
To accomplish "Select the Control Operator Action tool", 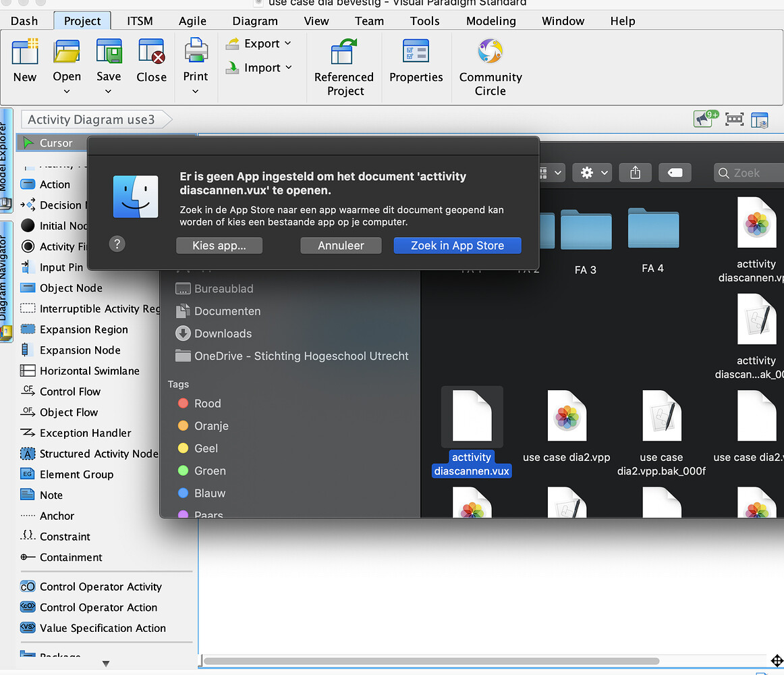I will (89, 607).
